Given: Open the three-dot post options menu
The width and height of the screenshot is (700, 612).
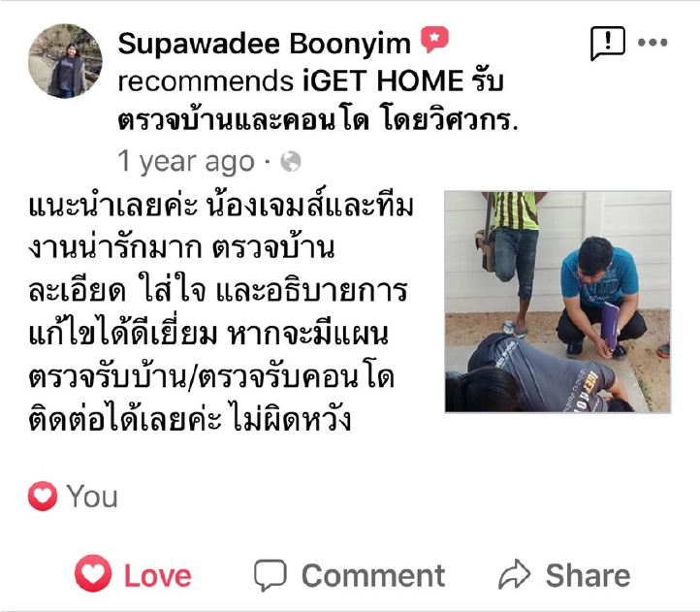Looking at the screenshot, I should [x=652, y=43].
